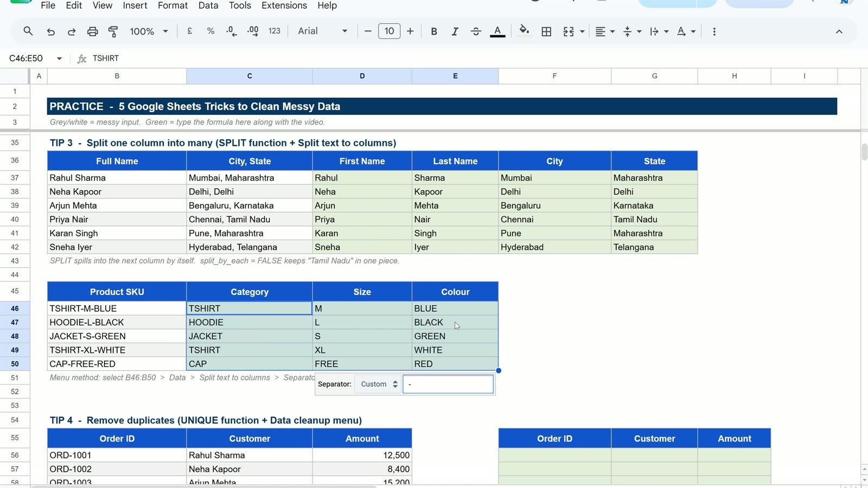Open the text wrapping dropdown
The image size is (868, 488).
659,31
